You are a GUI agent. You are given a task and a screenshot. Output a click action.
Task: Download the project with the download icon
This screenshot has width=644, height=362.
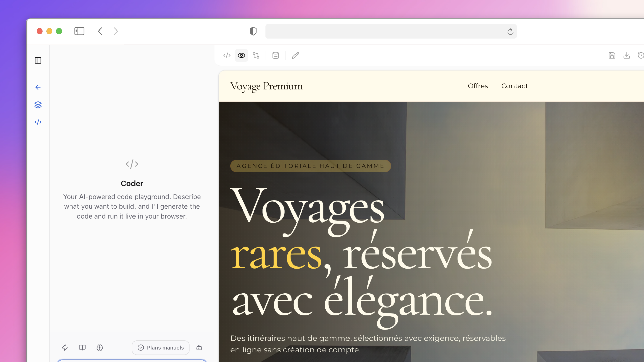[x=627, y=55]
